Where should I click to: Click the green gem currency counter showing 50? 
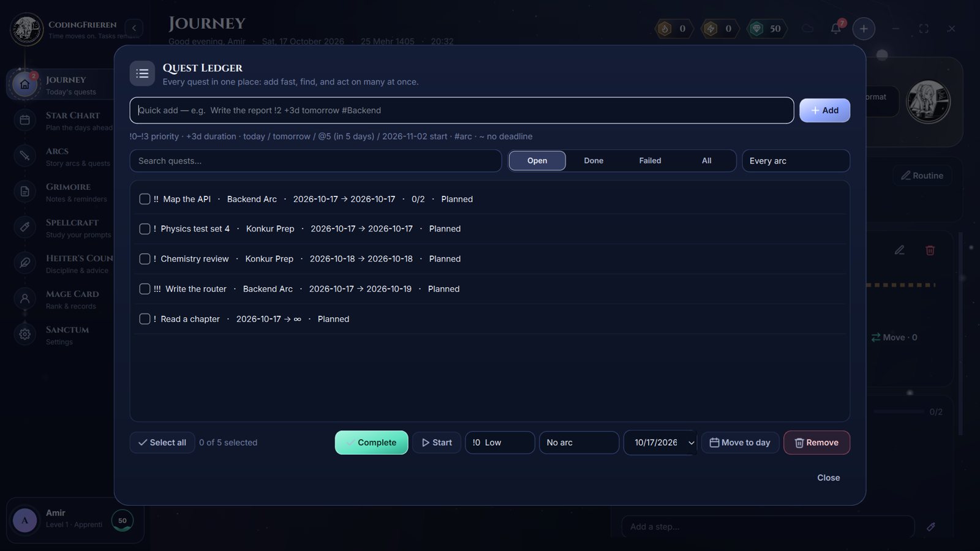click(766, 28)
